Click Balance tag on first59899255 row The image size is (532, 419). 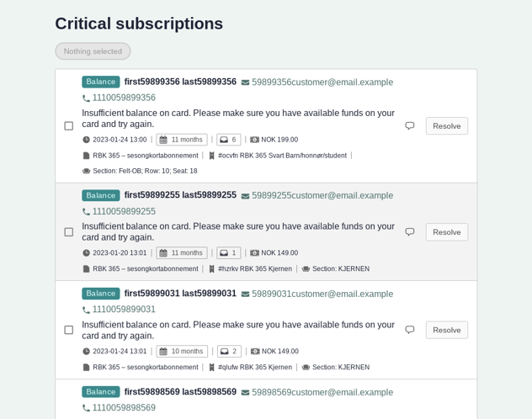pyautogui.click(x=101, y=195)
